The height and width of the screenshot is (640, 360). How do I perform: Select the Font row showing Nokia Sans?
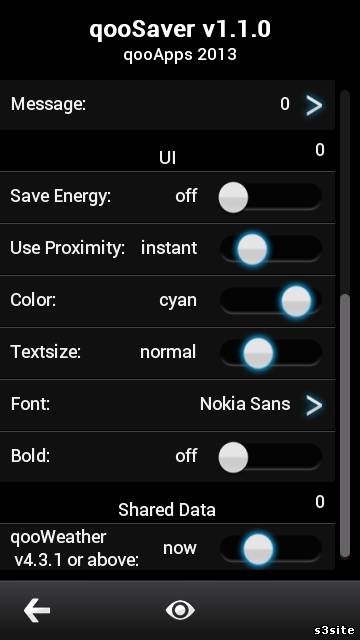(x=167, y=405)
